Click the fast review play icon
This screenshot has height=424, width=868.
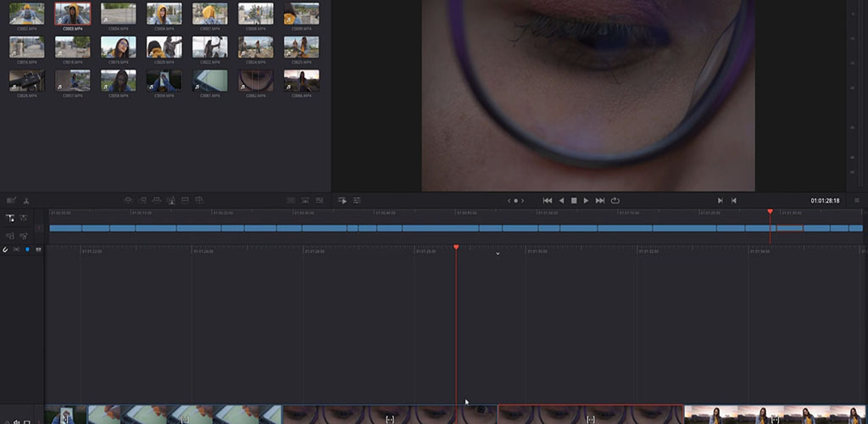pos(342,200)
